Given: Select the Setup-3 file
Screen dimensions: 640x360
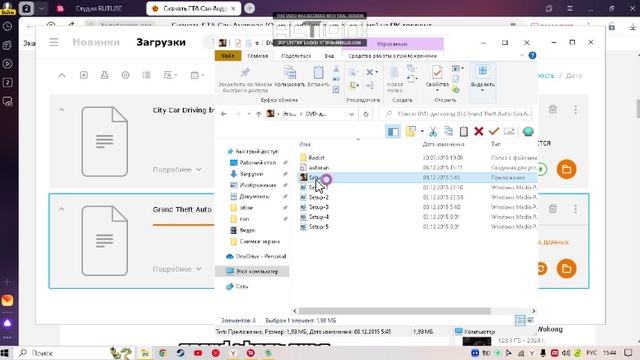Looking at the screenshot, I should click(x=318, y=207).
